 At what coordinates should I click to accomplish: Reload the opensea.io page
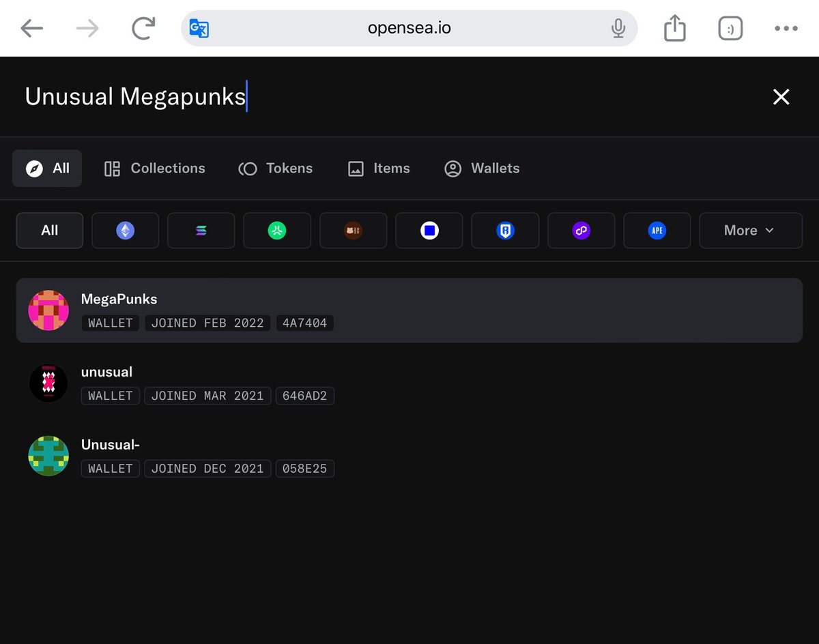[143, 28]
